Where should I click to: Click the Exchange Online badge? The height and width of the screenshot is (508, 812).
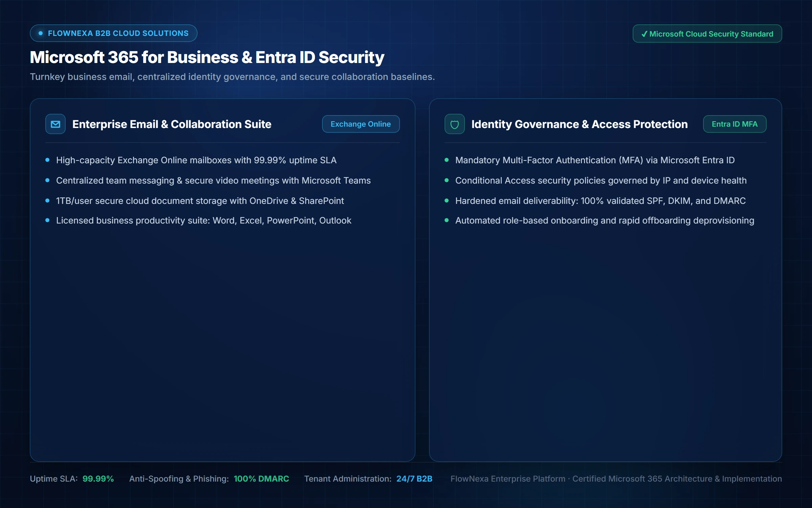(x=361, y=124)
